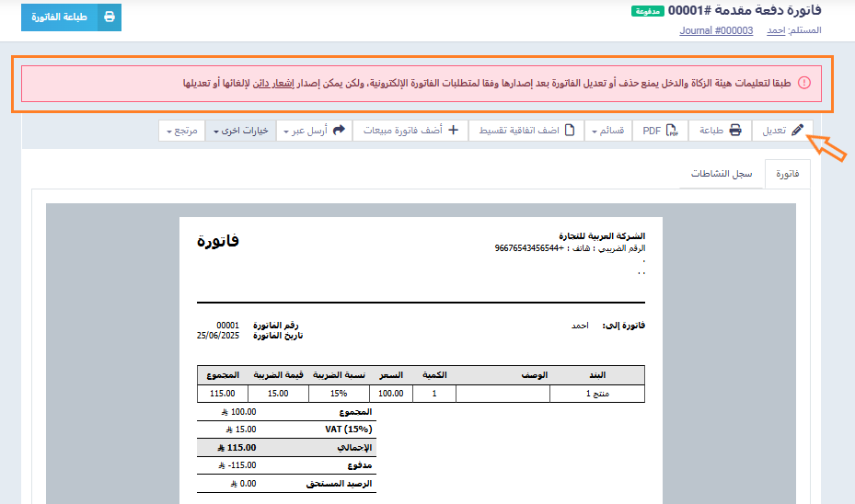Click the منتج 1 item cell
The image size is (855, 504).
click(x=597, y=394)
